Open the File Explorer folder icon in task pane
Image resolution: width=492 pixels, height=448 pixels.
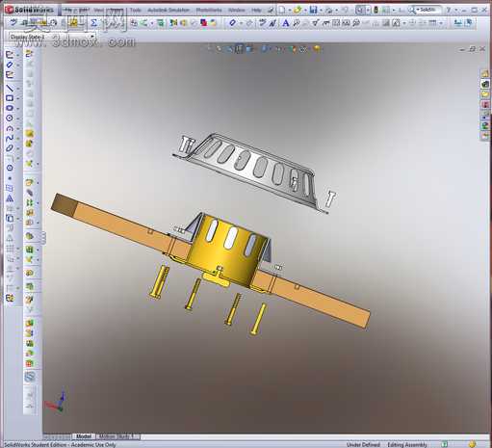tap(485, 94)
